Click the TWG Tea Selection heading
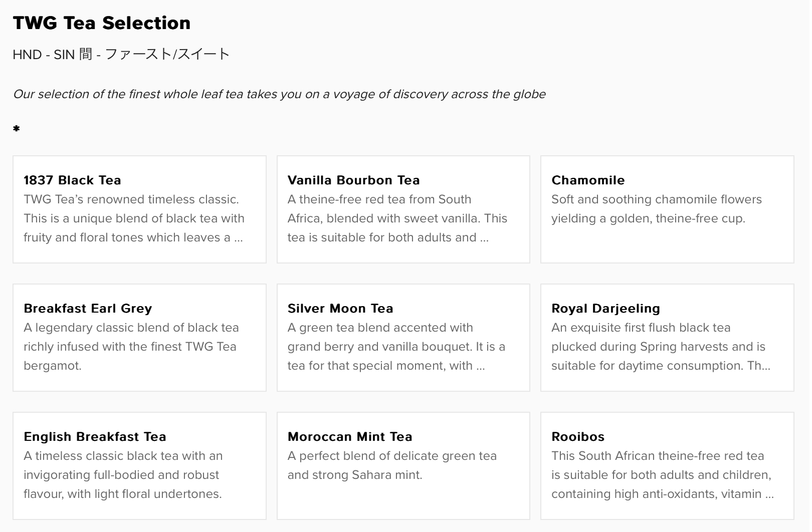The image size is (812, 532). coord(102,23)
